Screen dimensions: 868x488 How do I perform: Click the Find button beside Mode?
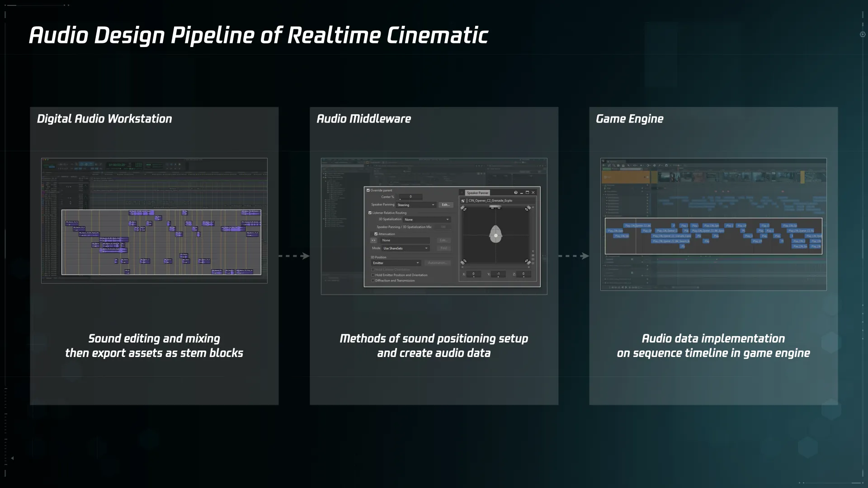pos(444,248)
